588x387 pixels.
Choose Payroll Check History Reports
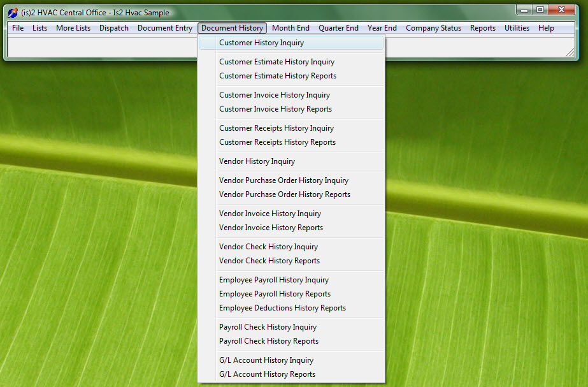tap(291, 341)
